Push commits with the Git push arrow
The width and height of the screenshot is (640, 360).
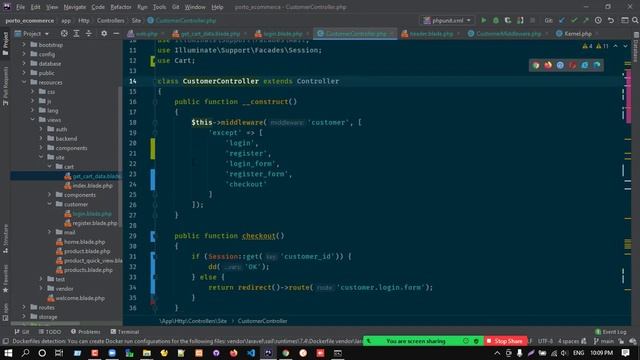[586, 20]
